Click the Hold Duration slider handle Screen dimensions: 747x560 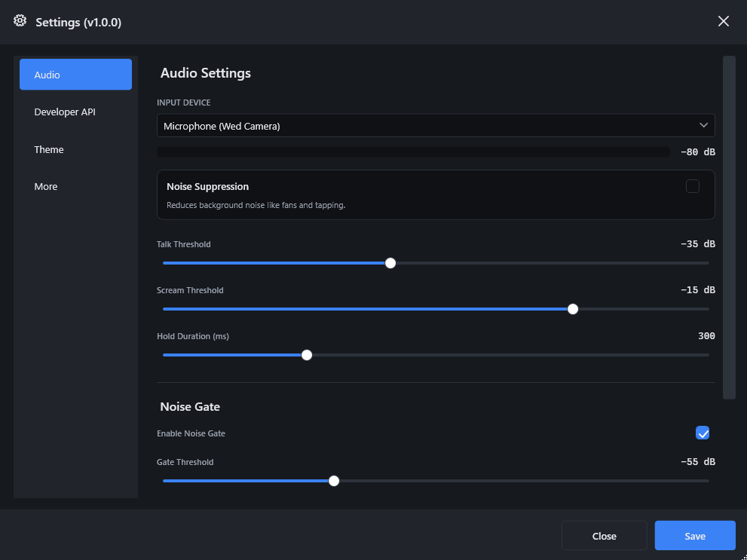coord(307,355)
